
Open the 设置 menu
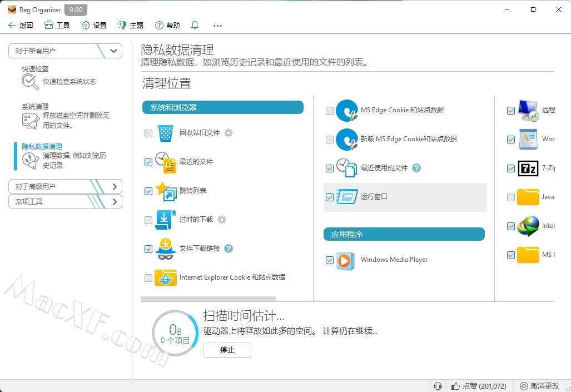pyautogui.click(x=94, y=25)
